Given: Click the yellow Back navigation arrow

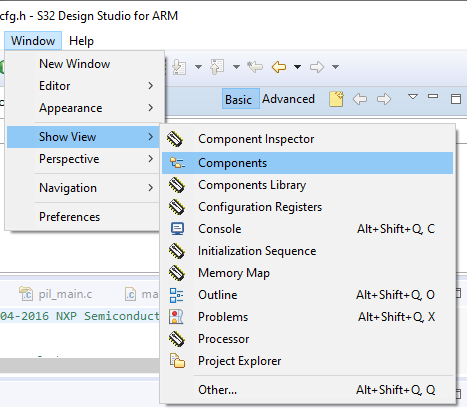Looking at the screenshot, I should click(x=279, y=67).
